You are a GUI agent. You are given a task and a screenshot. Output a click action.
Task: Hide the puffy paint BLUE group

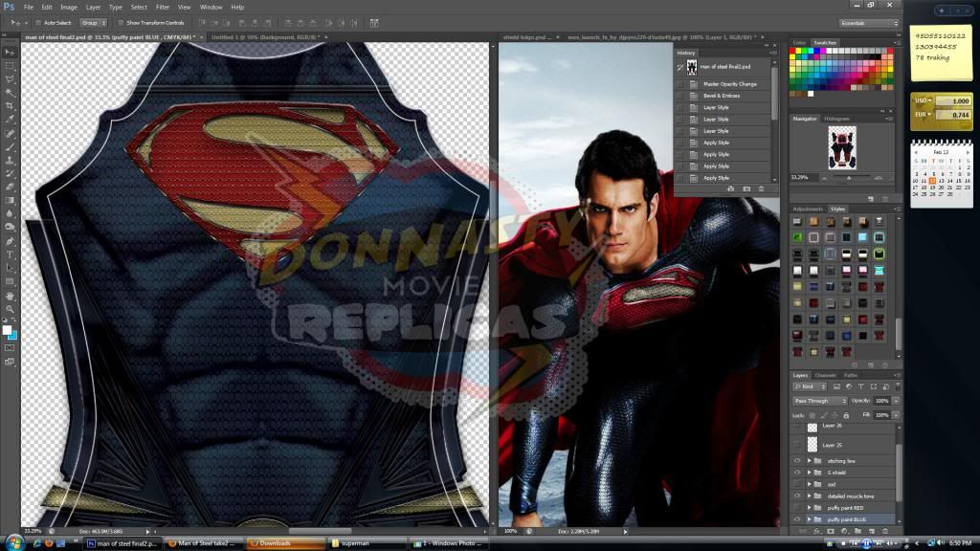pos(797,519)
